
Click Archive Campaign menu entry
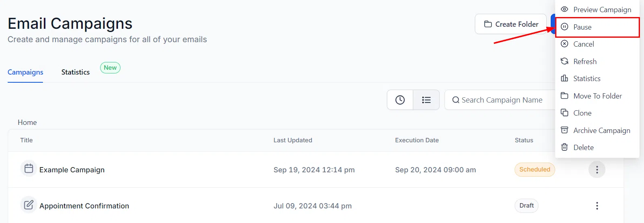tap(597, 131)
